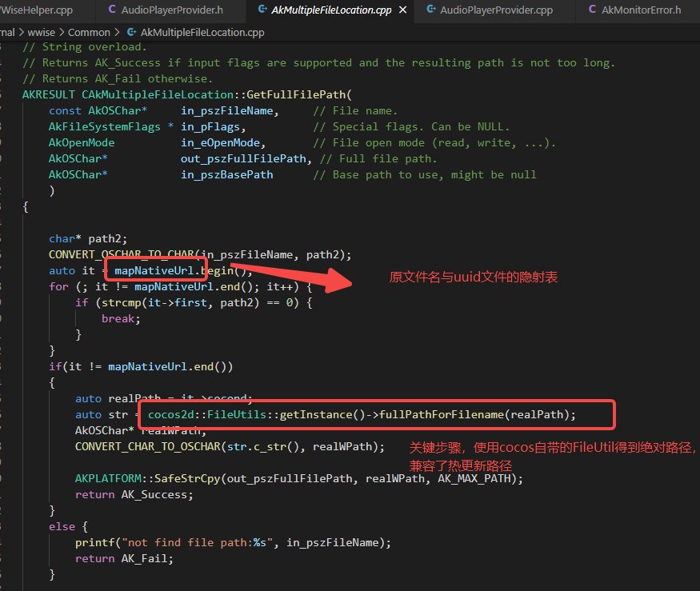
Task: Click the C header icon on AudioPlayerProvider.h tab
Action: coord(111,10)
